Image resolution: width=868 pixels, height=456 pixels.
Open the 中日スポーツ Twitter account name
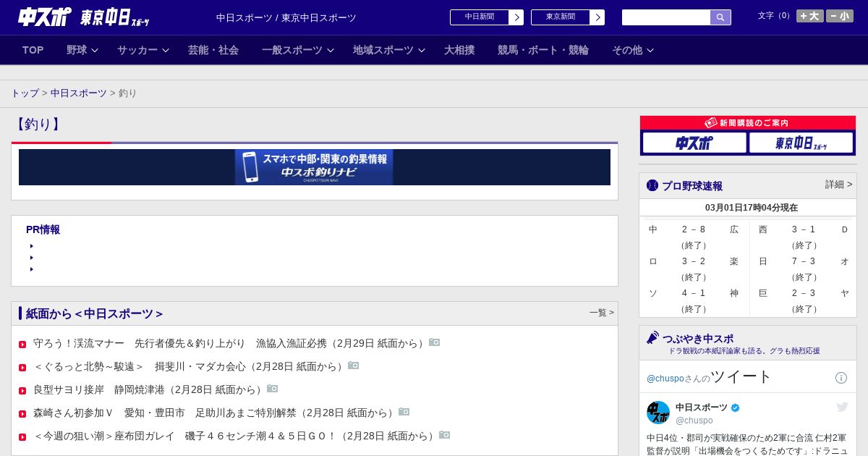point(702,408)
